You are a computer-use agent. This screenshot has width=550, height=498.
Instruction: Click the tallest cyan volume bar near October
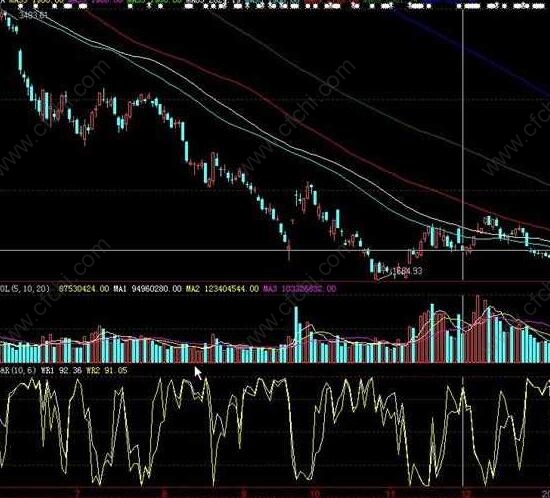(x=296, y=335)
